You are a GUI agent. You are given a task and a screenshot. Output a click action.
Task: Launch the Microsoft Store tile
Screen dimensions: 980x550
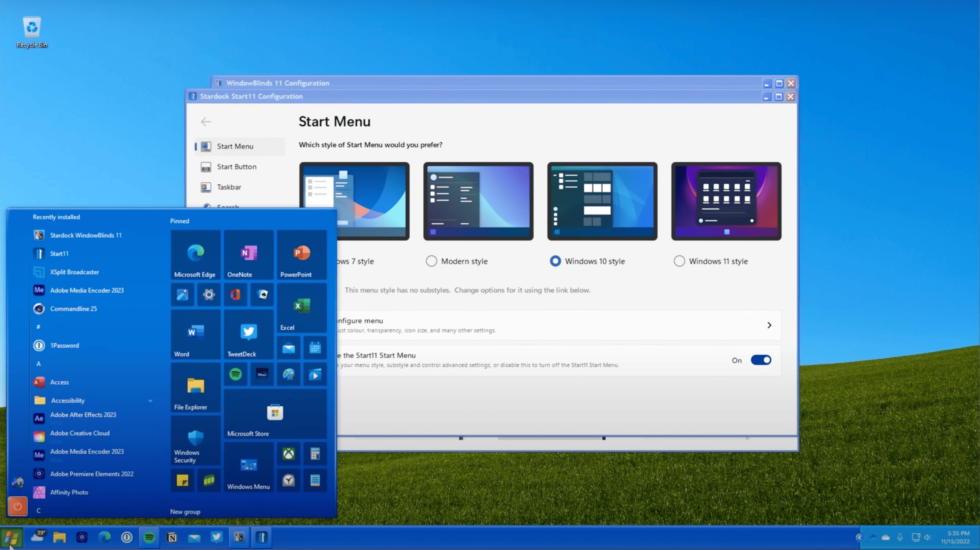click(275, 414)
